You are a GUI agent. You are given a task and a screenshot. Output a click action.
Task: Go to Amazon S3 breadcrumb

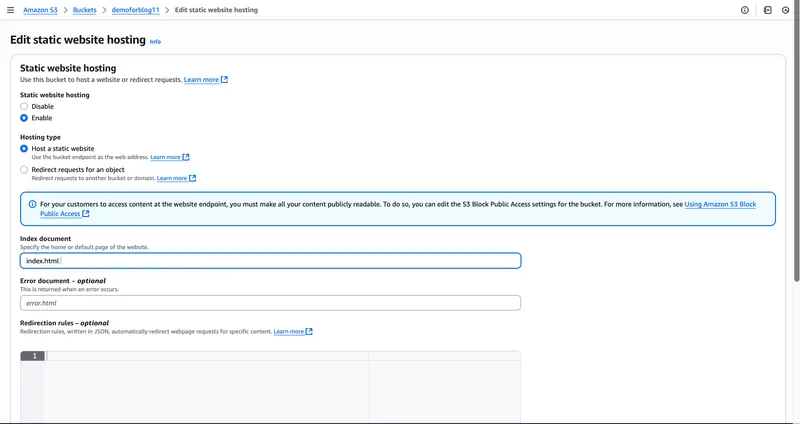(x=40, y=10)
